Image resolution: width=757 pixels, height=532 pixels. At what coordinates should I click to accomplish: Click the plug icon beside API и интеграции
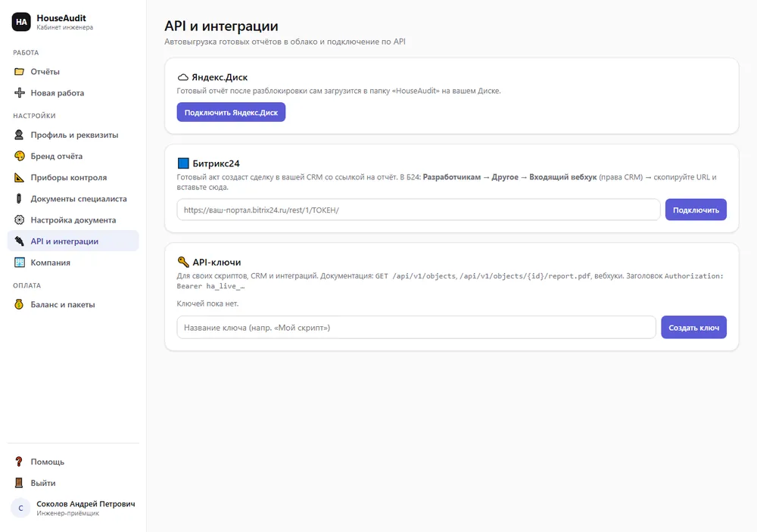pos(20,241)
